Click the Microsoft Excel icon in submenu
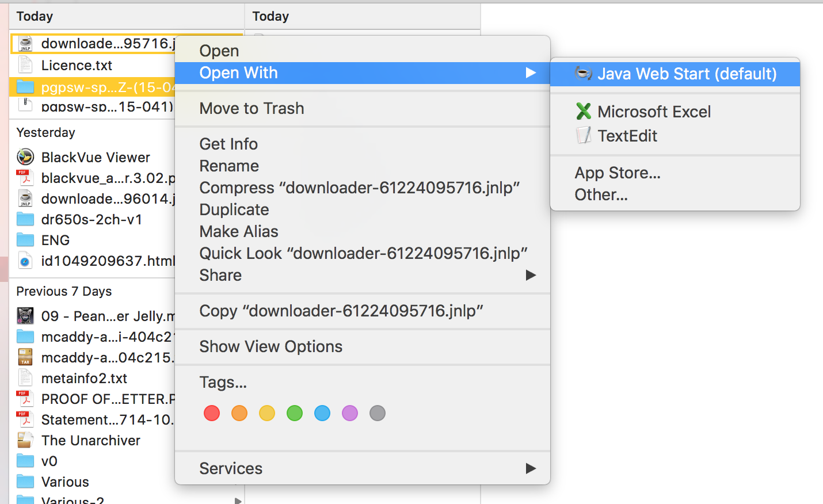Screen dimensions: 823x504 pyautogui.click(x=584, y=112)
